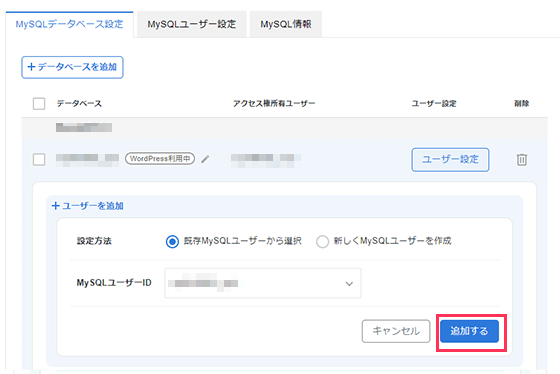
Task: Click the データベースを追加 button
Action: [x=72, y=67]
